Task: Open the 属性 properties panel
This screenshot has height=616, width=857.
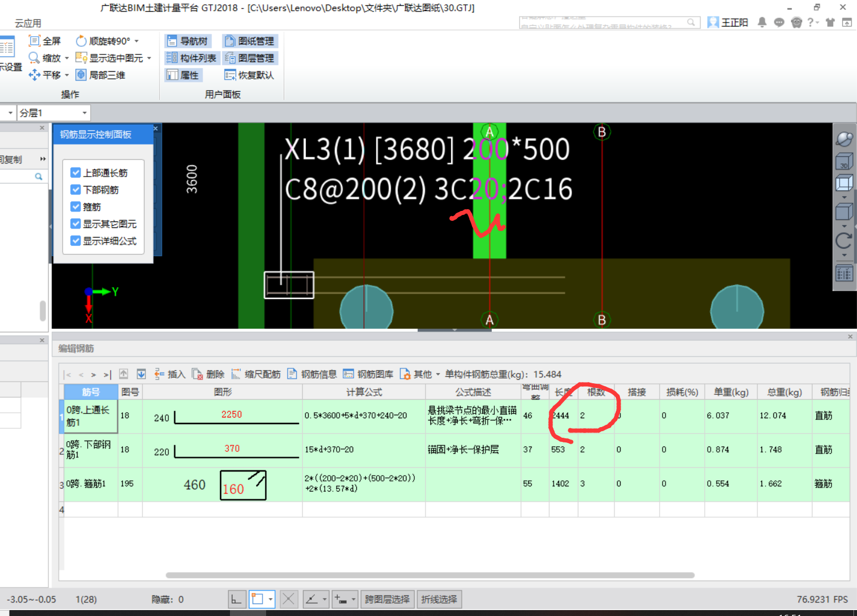Action: click(x=183, y=75)
